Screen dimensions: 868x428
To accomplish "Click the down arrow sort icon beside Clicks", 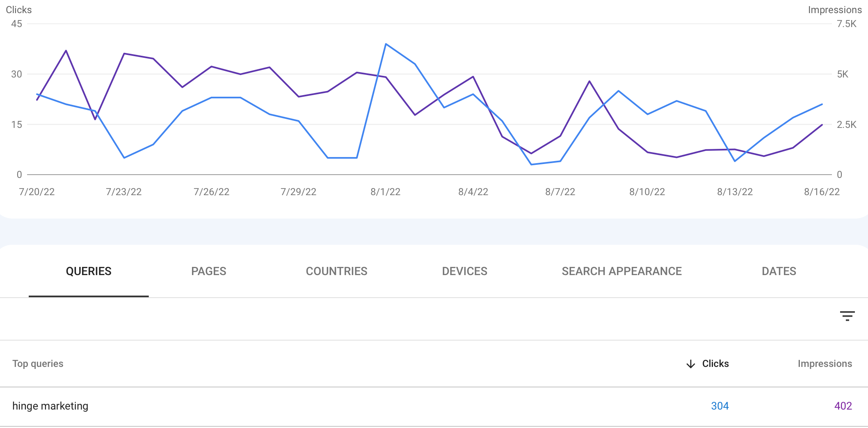I will coord(691,364).
